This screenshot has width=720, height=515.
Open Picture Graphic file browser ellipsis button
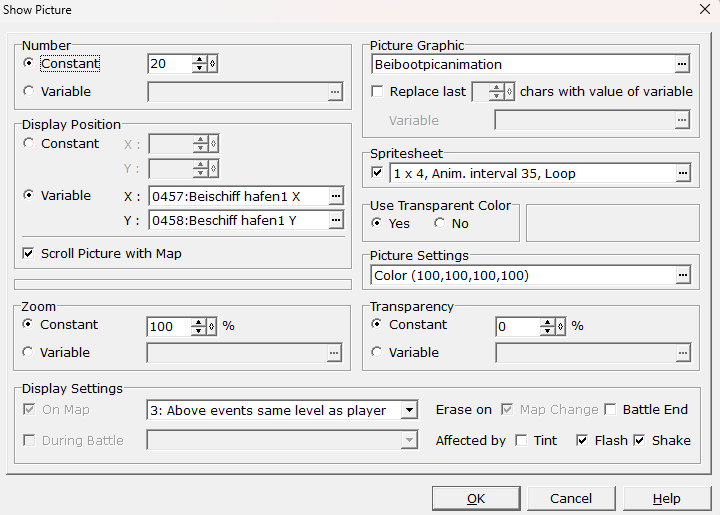682,65
